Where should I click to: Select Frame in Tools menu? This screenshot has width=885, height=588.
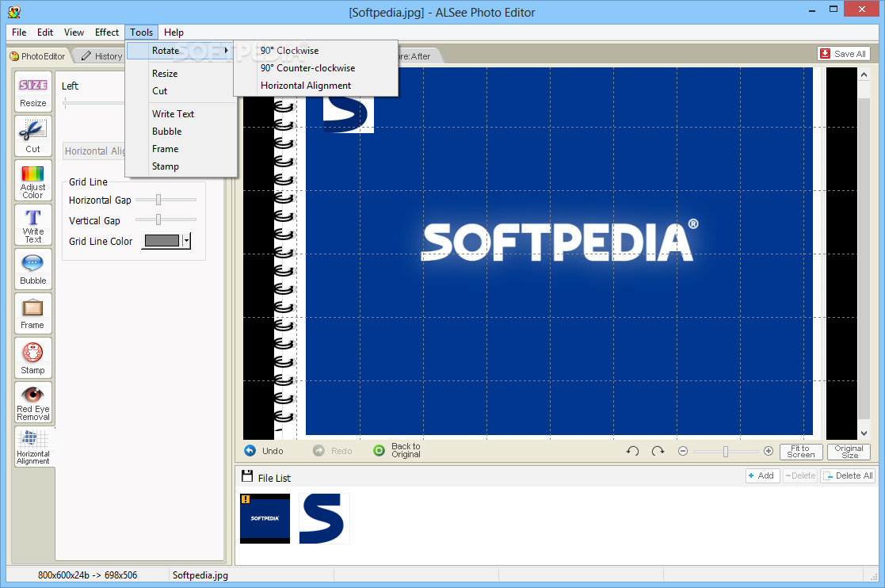coord(180,149)
